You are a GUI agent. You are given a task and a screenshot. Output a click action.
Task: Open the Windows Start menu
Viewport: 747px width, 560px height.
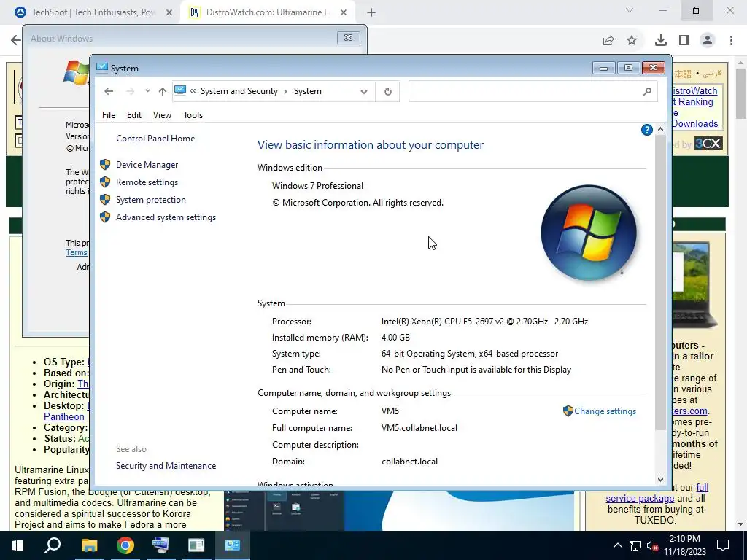18,545
